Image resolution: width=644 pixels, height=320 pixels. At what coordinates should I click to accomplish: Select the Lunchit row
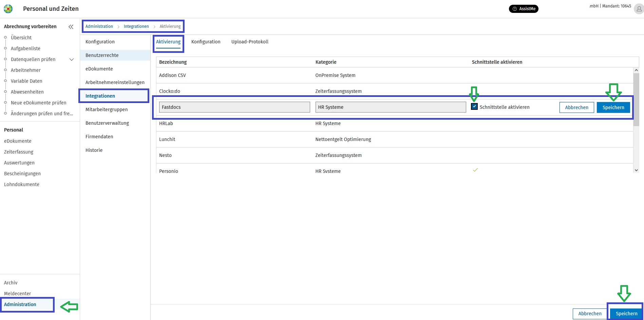click(395, 139)
